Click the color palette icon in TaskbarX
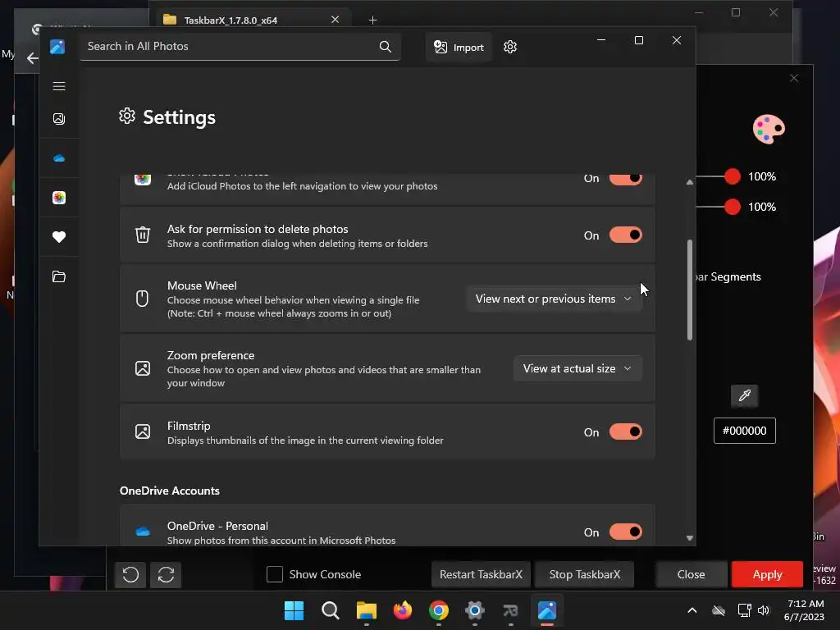The height and width of the screenshot is (630, 840). [x=768, y=129]
